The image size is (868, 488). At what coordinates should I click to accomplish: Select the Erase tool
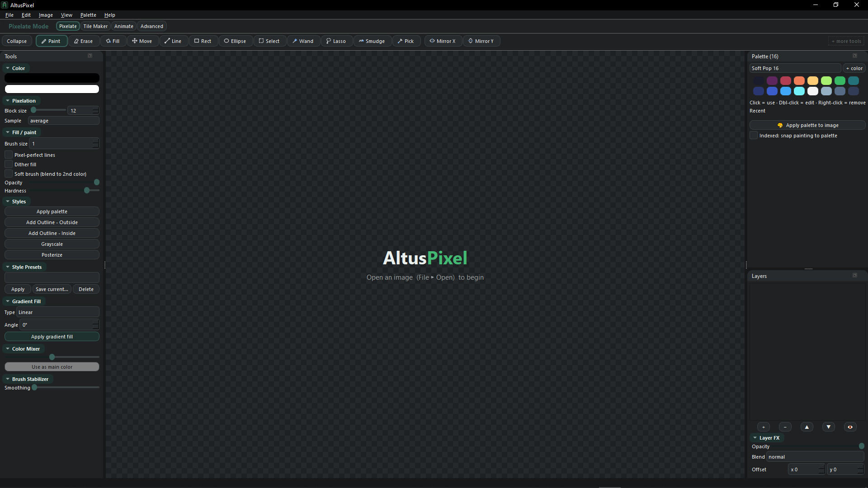click(84, 41)
